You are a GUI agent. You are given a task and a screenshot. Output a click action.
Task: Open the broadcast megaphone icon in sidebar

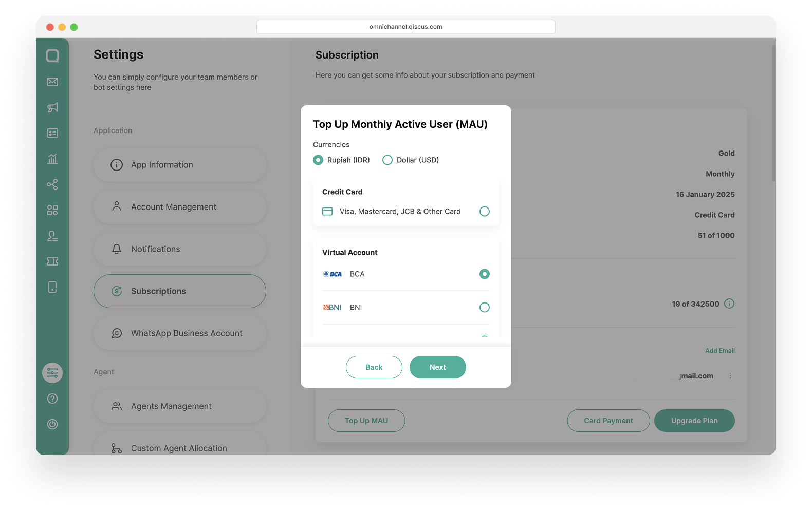coord(52,107)
